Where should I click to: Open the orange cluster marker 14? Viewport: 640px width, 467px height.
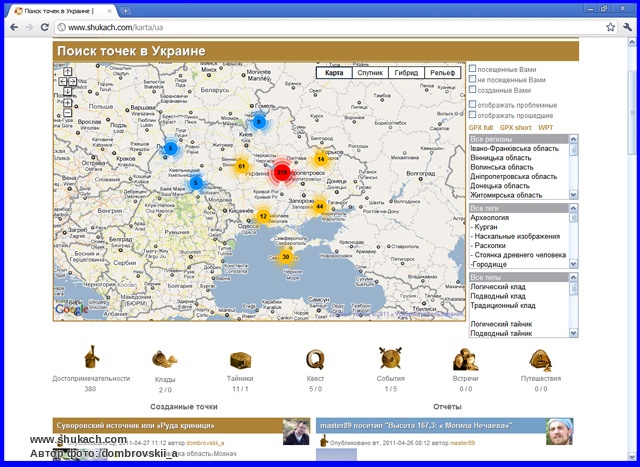pos(321,159)
